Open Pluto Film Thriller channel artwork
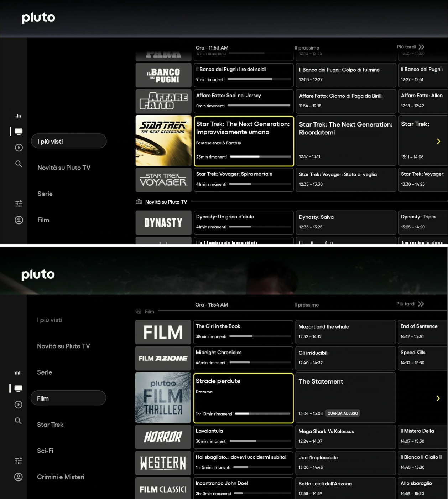This screenshot has height=499, width=448. point(163,397)
